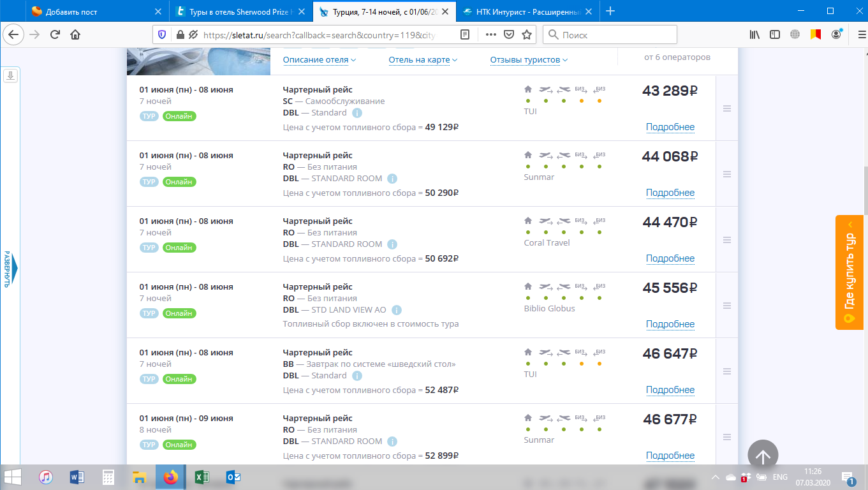The image size is (868, 490).
Task: Bookmark this page with star icon
Action: (x=527, y=34)
